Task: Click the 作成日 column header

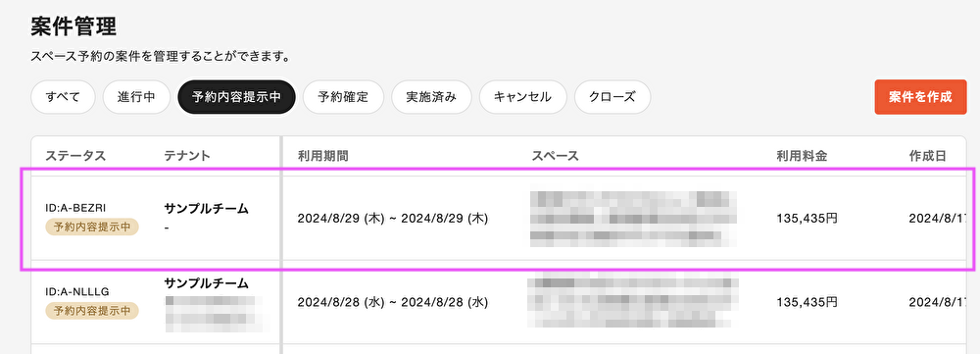Action: [927, 156]
